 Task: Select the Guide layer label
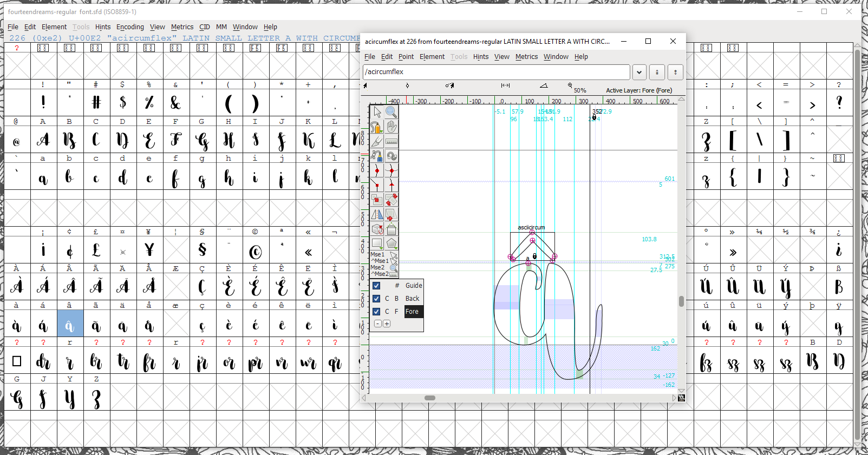tap(414, 286)
